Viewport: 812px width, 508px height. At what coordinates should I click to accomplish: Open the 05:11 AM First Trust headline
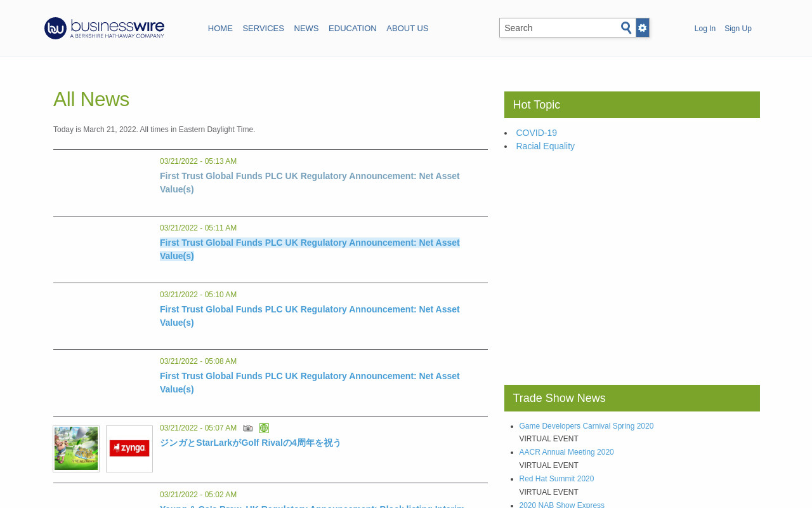pos(310,250)
